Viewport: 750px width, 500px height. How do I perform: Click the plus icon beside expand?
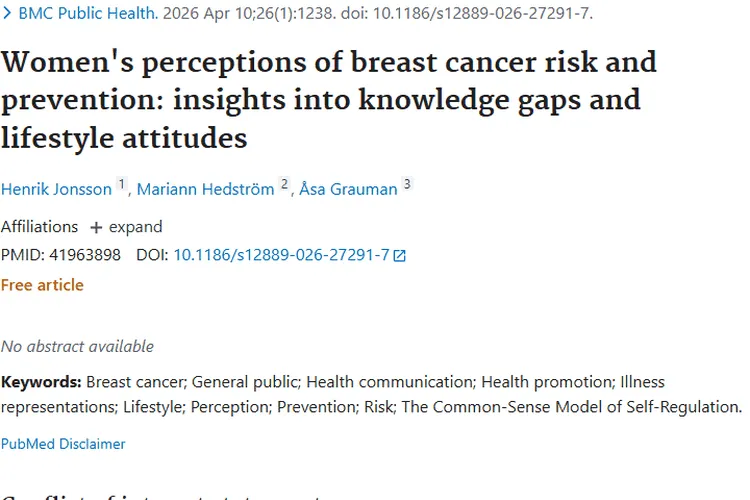point(96,227)
